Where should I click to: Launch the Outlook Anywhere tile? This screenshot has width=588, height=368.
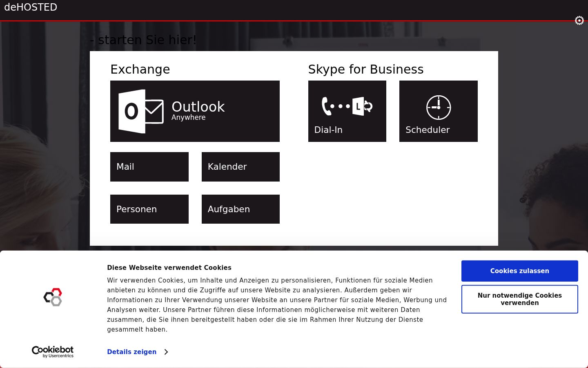point(195,111)
